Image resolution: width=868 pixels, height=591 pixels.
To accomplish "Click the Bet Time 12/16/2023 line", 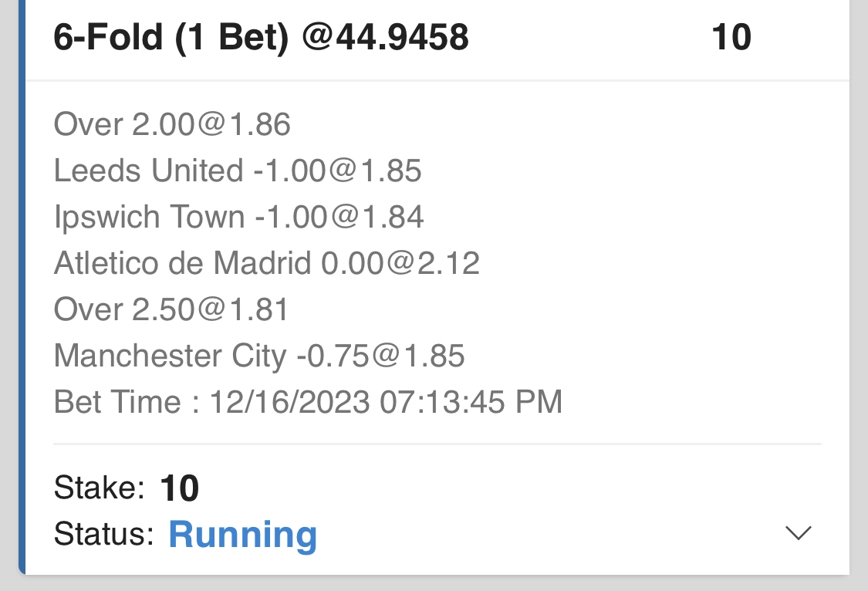I will tap(308, 402).
